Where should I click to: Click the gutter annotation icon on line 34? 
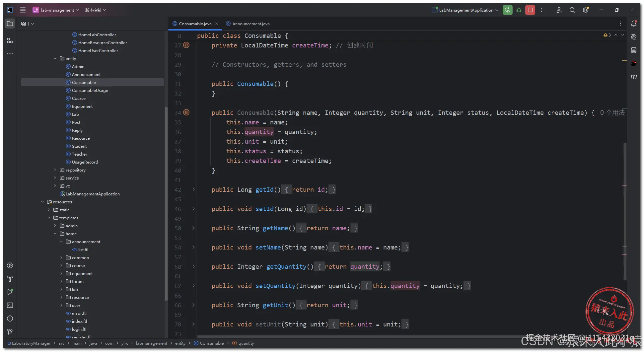pyautogui.click(x=186, y=112)
